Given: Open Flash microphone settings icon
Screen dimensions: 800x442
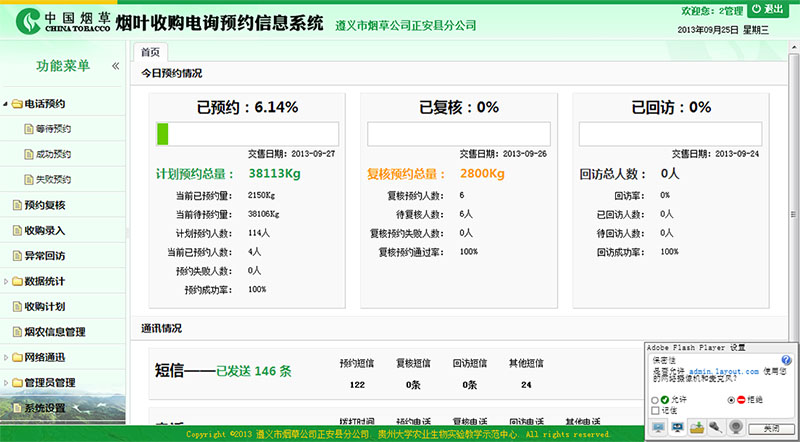Looking at the screenshot, I should click(x=715, y=427).
